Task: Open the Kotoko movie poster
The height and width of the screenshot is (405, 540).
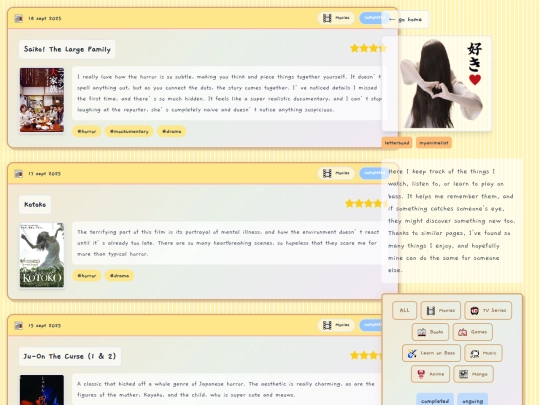Action: [x=42, y=255]
